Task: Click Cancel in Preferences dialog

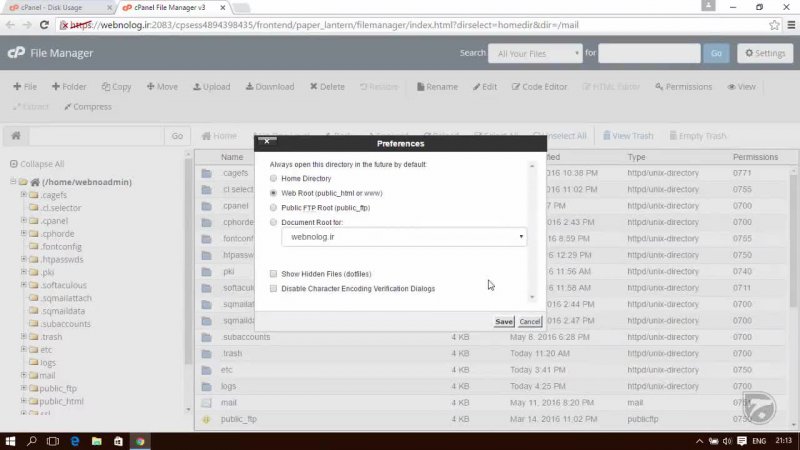Action: pos(530,322)
